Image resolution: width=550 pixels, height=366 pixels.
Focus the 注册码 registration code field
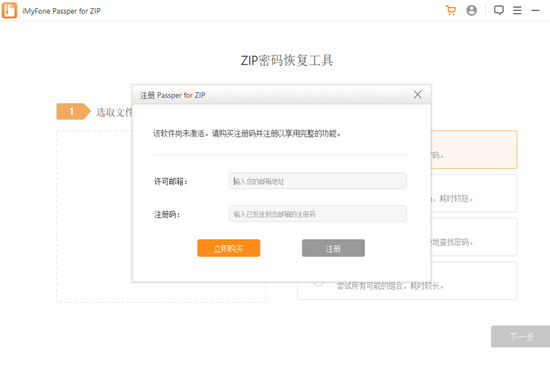pos(317,214)
